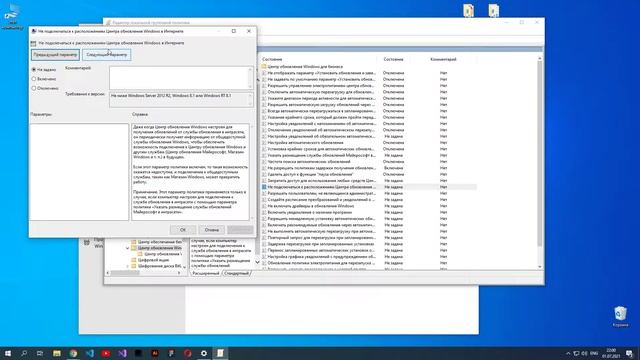Select the 'Создайте расписание преобразований и уведомлений' policy

(321, 200)
